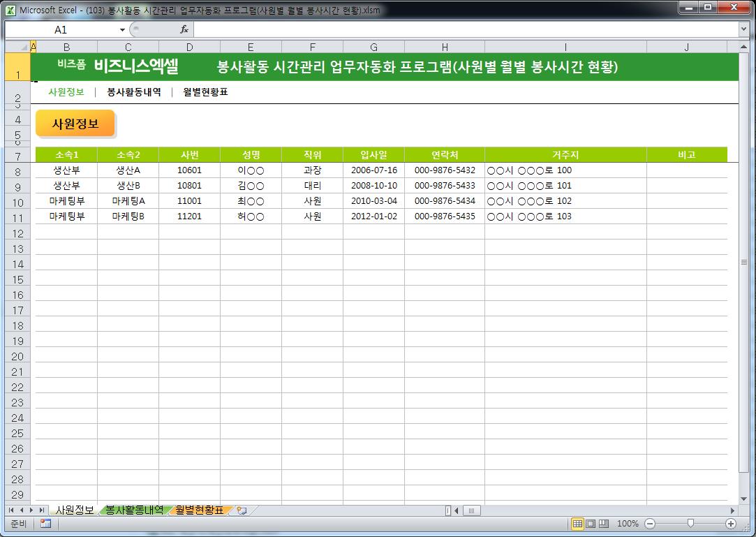Image resolution: width=756 pixels, height=537 pixels.
Task: Enable Page Break Preview view
Action: (x=604, y=524)
